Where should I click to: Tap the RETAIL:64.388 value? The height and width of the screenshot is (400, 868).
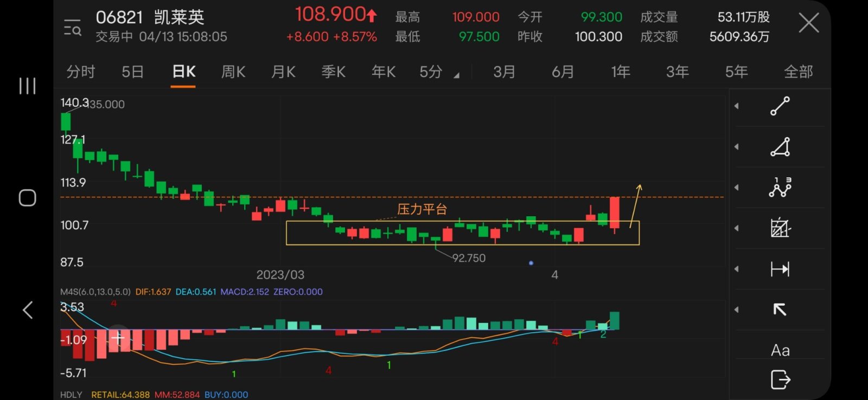pyautogui.click(x=120, y=395)
